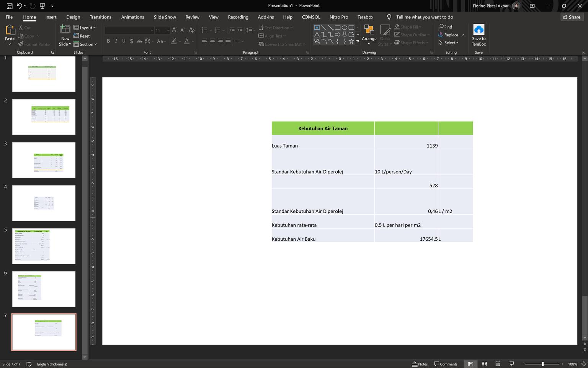Switch to Slide Sorter view

[484, 364]
